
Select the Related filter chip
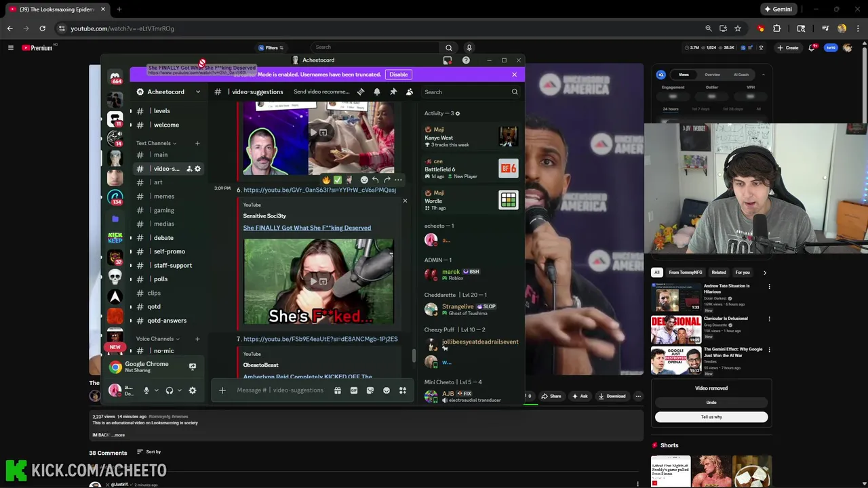[719, 272]
